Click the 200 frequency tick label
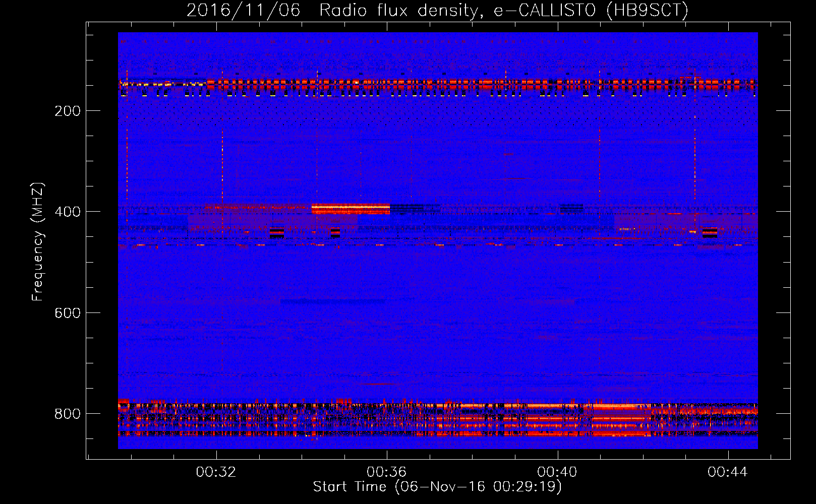816x504 pixels. click(68, 111)
